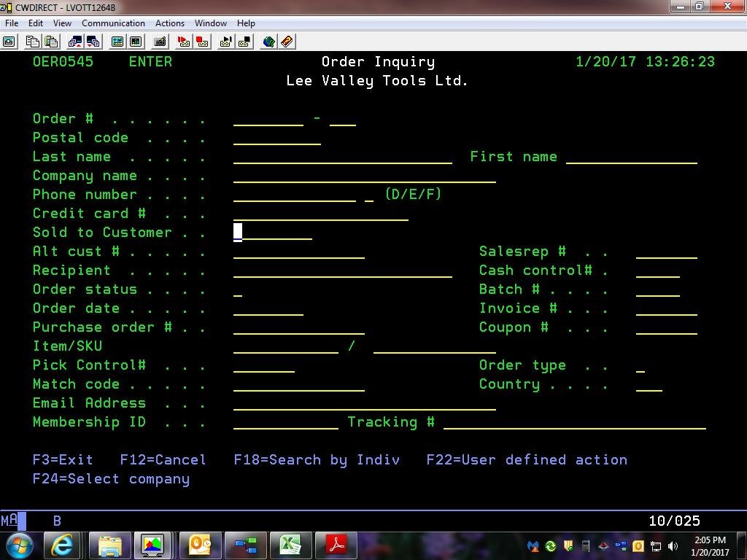Click the Keyboard Remap toolbar icon

pyautogui.click(x=160, y=42)
